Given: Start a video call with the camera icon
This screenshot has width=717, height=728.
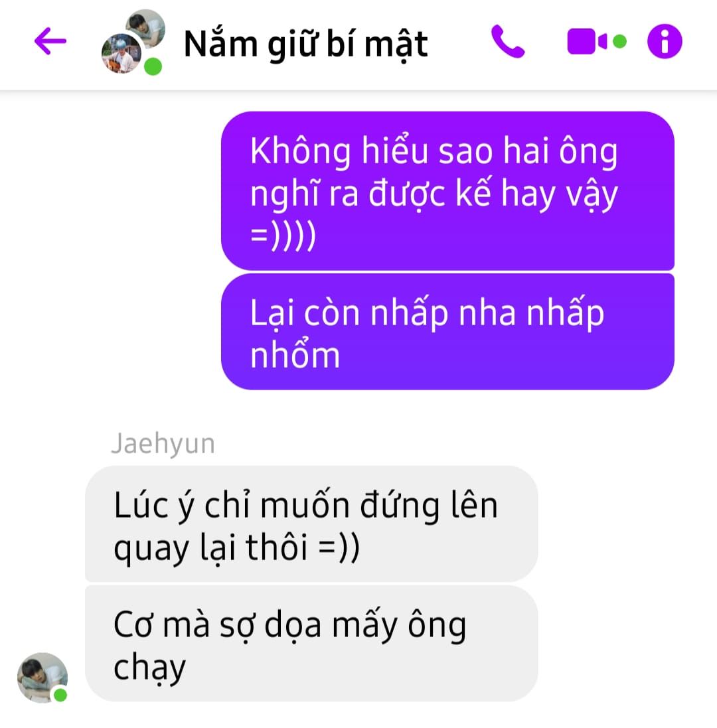Looking at the screenshot, I should click(587, 41).
